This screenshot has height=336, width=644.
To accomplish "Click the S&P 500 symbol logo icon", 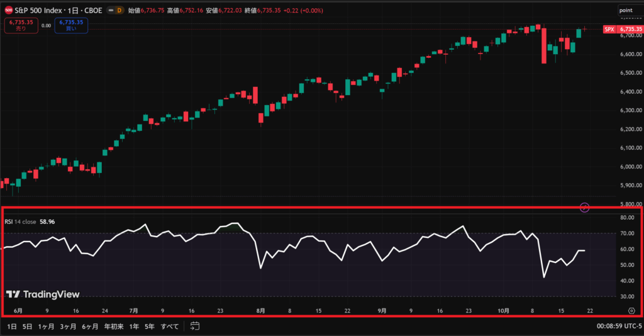I will (8, 11).
